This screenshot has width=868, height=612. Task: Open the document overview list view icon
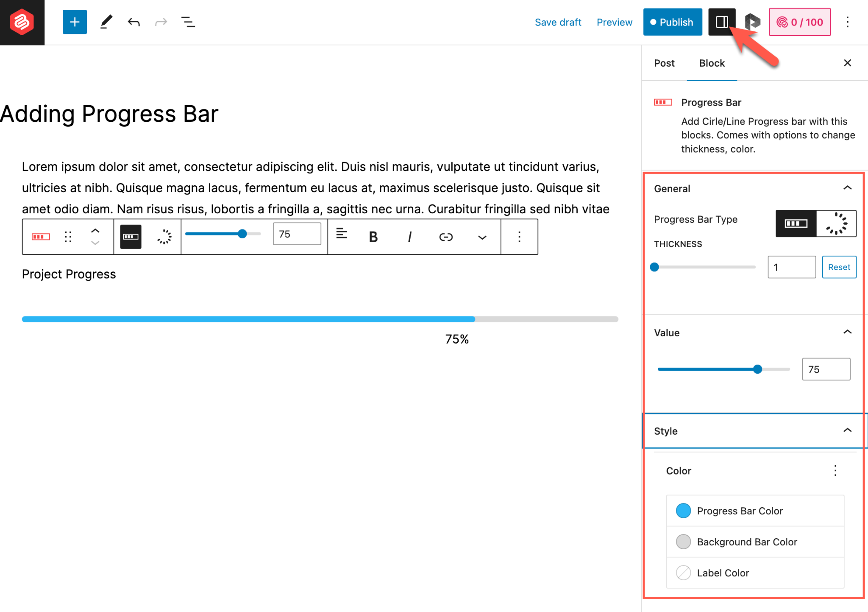click(x=188, y=22)
